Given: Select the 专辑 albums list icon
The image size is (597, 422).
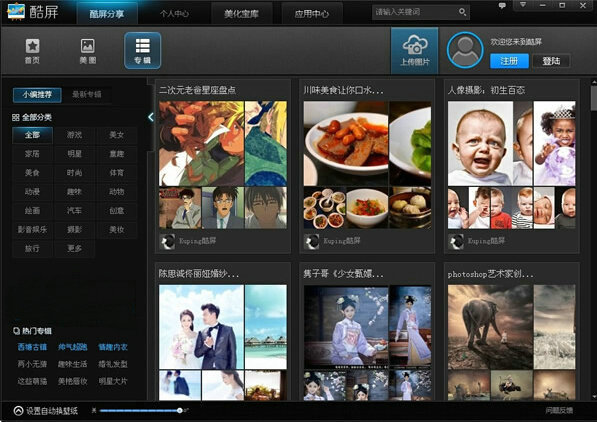Looking at the screenshot, I should 142,50.
